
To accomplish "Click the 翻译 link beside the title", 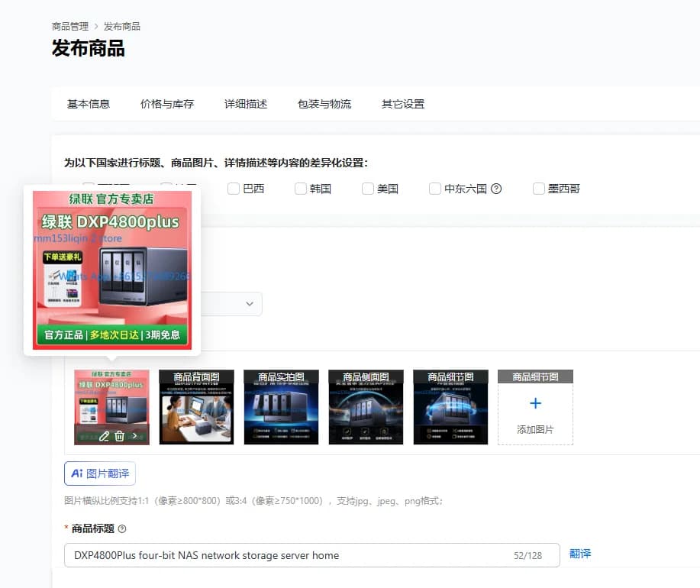I will coord(580,554).
